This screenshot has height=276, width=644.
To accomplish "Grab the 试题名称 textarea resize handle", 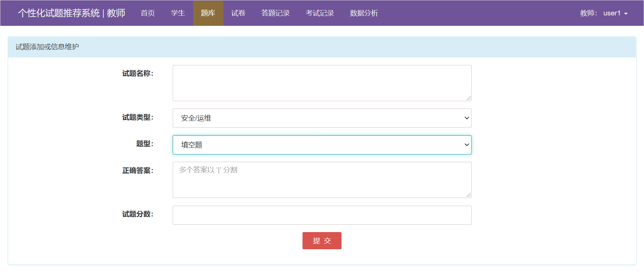I will coord(469,98).
